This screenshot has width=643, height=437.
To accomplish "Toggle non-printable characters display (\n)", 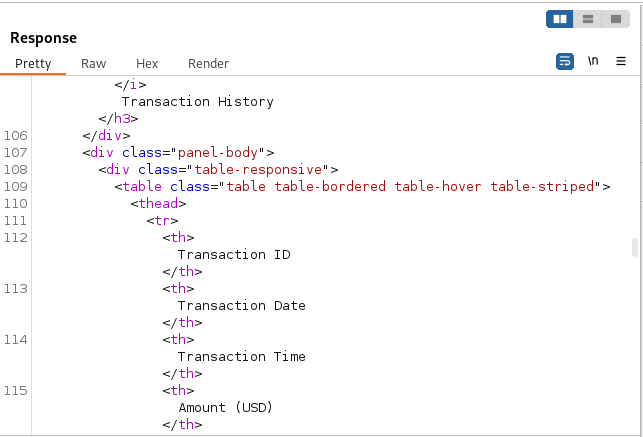I will pyautogui.click(x=593, y=61).
